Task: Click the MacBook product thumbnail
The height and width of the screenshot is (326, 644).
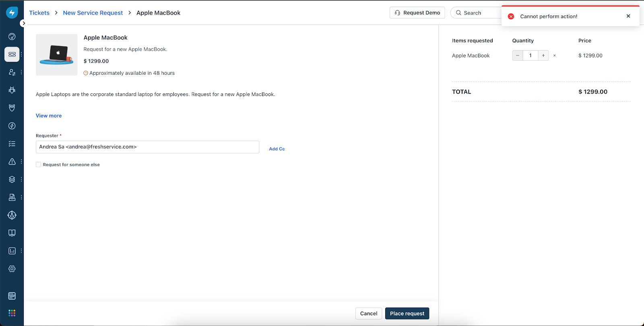Action: click(57, 55)
